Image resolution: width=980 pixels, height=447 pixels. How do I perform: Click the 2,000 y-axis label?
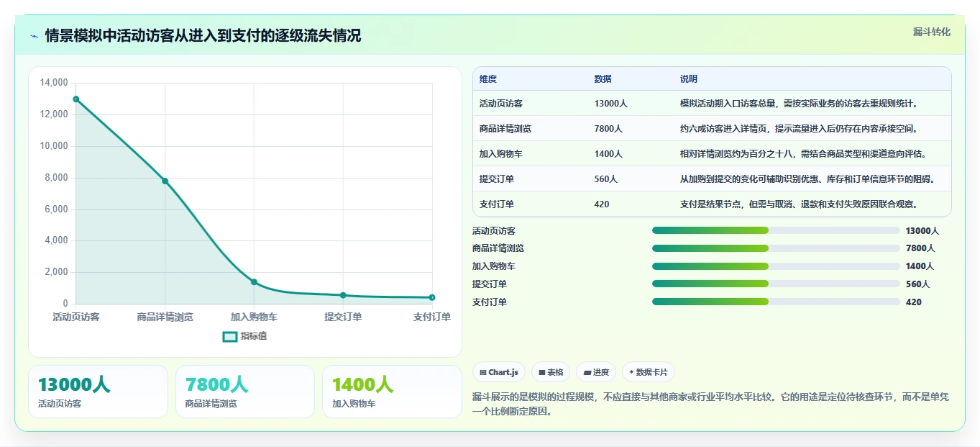pos(56,272)
